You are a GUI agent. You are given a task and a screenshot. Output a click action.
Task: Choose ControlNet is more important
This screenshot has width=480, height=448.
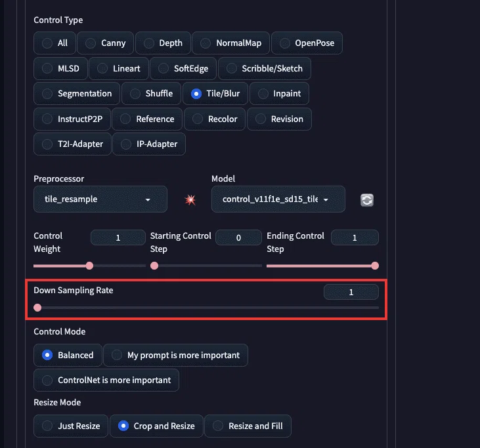[x=106, y=380]
